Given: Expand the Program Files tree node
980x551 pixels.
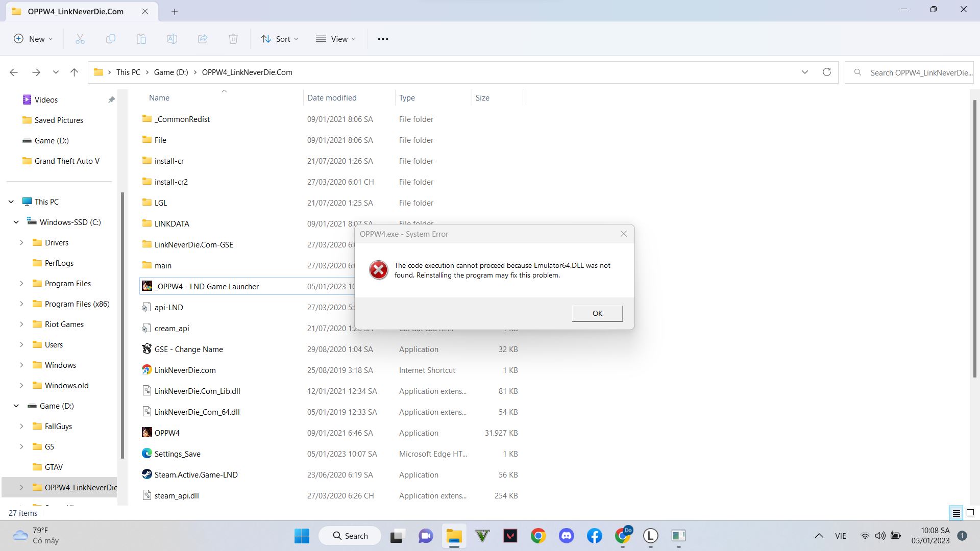Looking at the screenshot, I should pyautogui.click(x=21, y=283).
